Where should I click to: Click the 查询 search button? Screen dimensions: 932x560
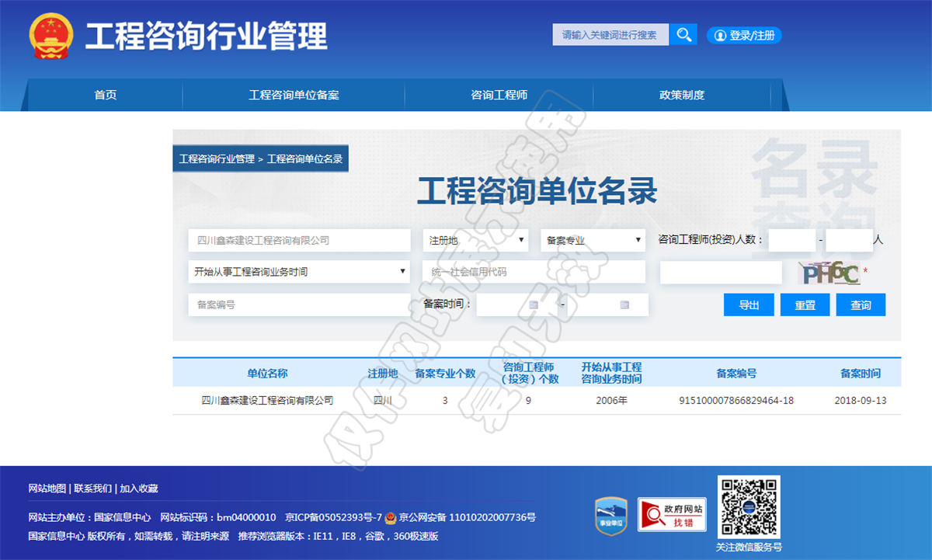pos(861,304)
